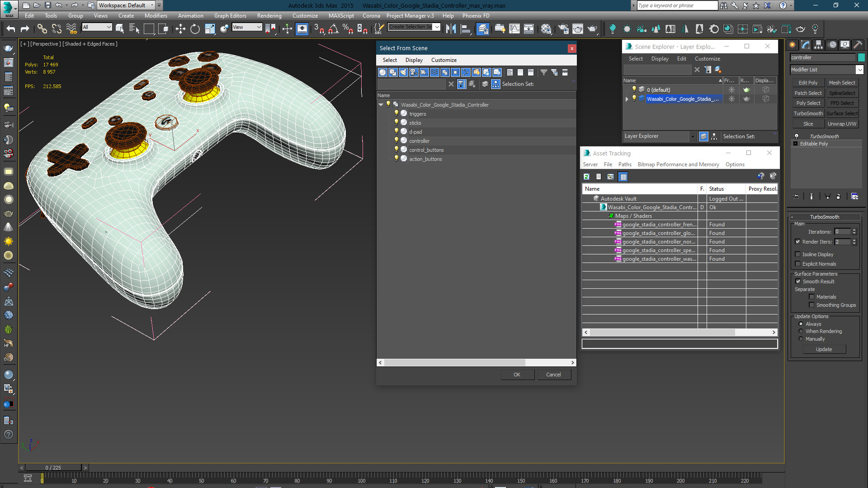Open the Modifier List dropdown
868x488 pixels.
827,70
